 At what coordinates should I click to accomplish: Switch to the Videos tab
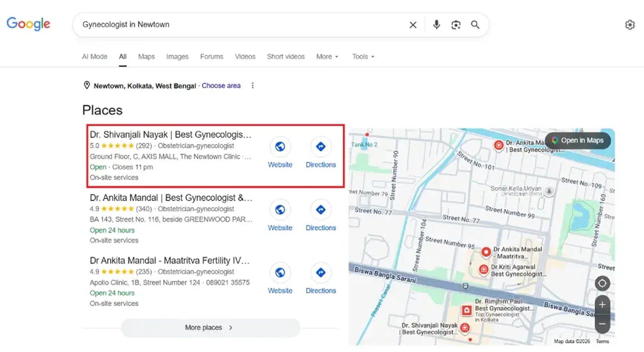click(x=245, y=56)
